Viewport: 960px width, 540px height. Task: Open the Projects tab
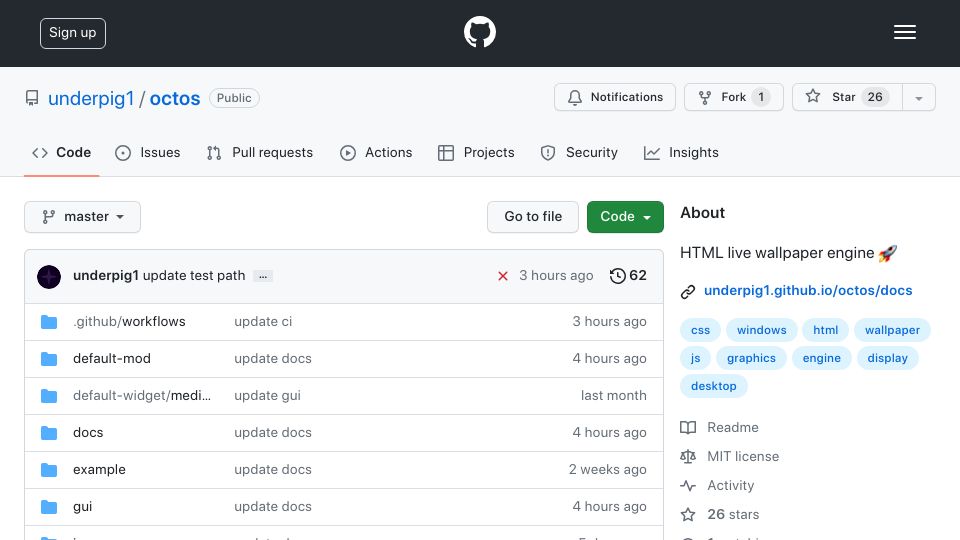[476, 152]
